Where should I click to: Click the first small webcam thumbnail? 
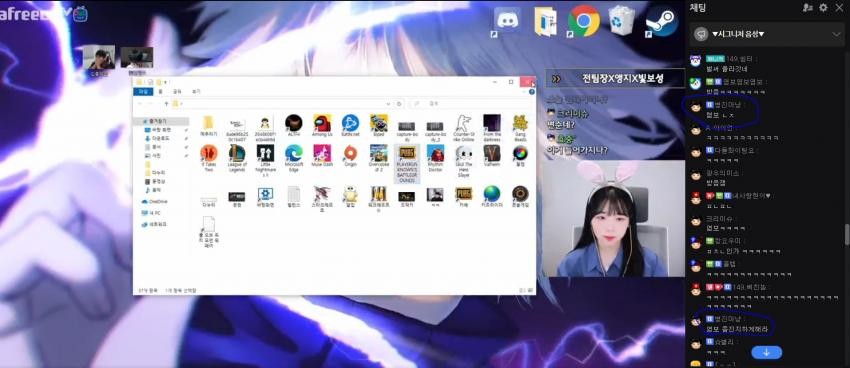coord(98,57)
